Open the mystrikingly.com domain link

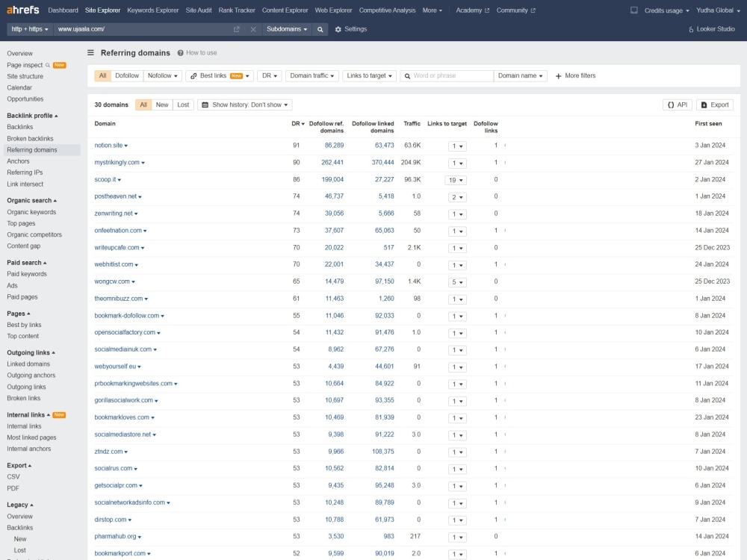(117, 162)
